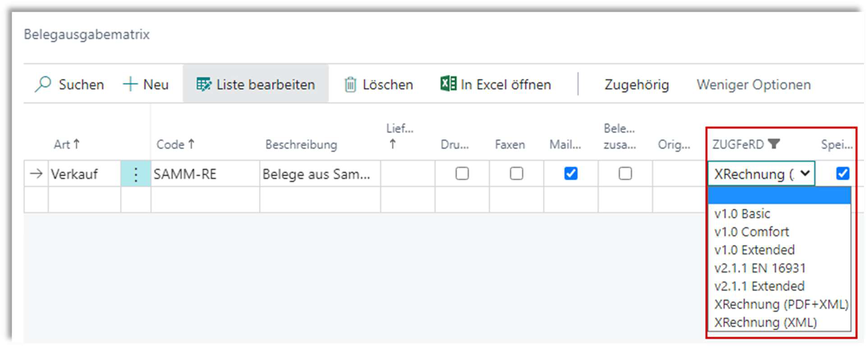
Task: Click Weniger Optionen
Action: pos(753,85)
